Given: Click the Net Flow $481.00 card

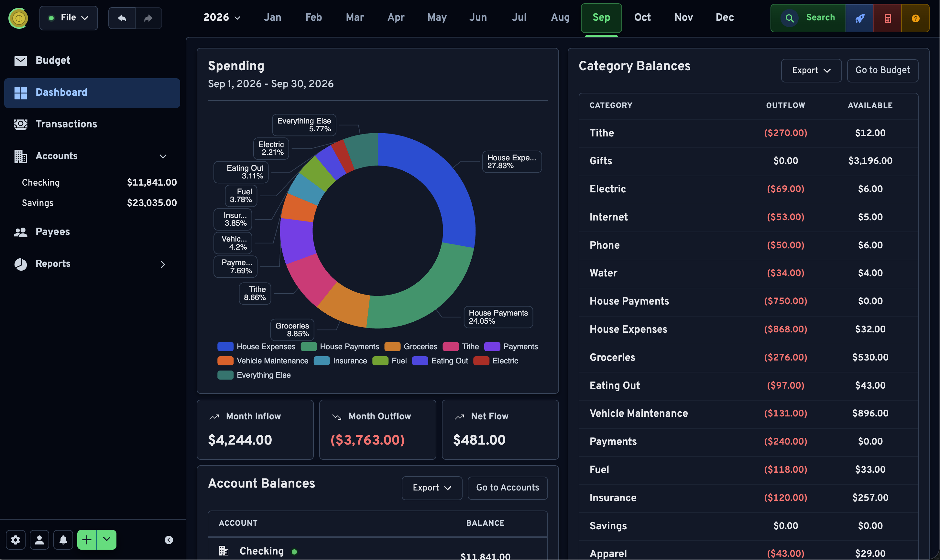Looking at the screenshot, I should [500, 430].
